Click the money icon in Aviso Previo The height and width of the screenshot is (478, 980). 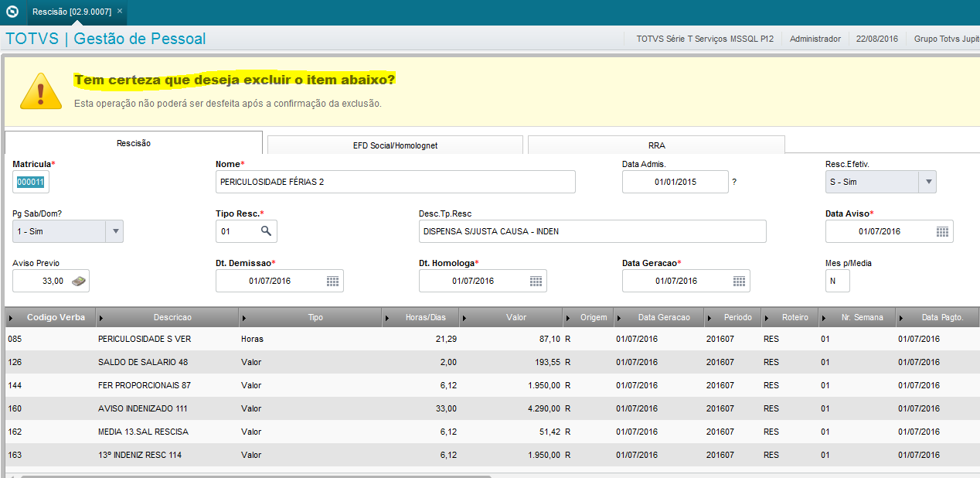(79, 281)
